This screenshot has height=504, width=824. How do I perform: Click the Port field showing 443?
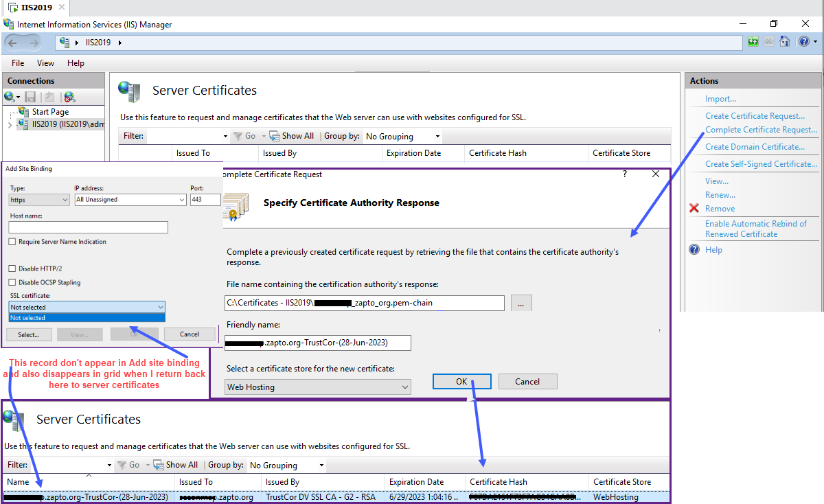(x=205, y=200)
